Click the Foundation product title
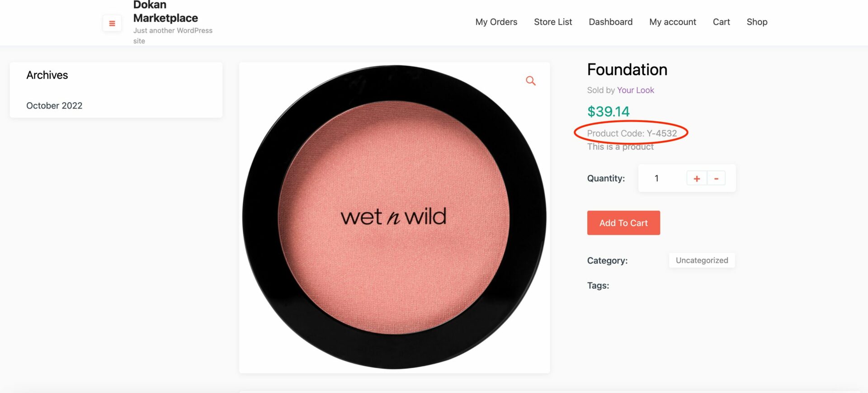Image resolution: width=868 pixels, height=393 pixels. [x=627, y=70]
